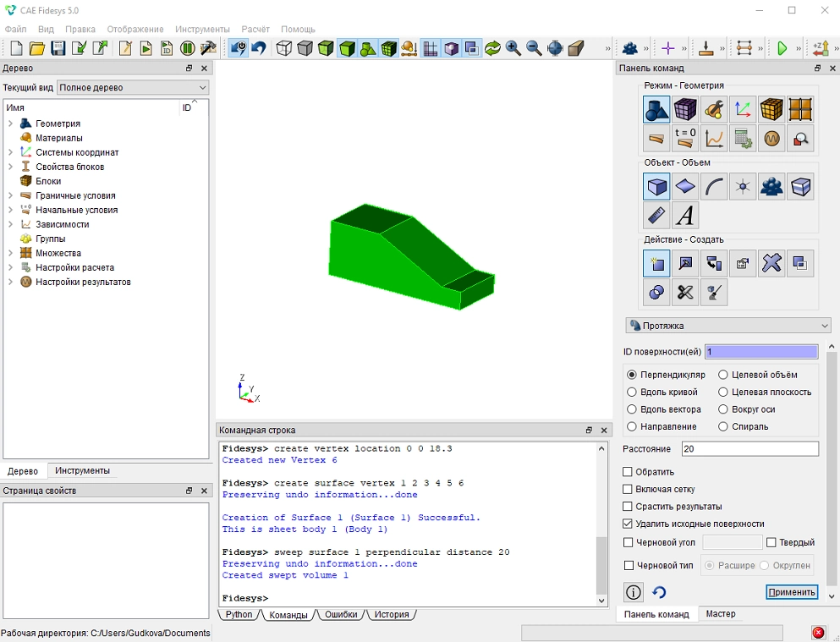Select the Curve object icon
This screenshot has height=642, width=840.
(714, 186)
